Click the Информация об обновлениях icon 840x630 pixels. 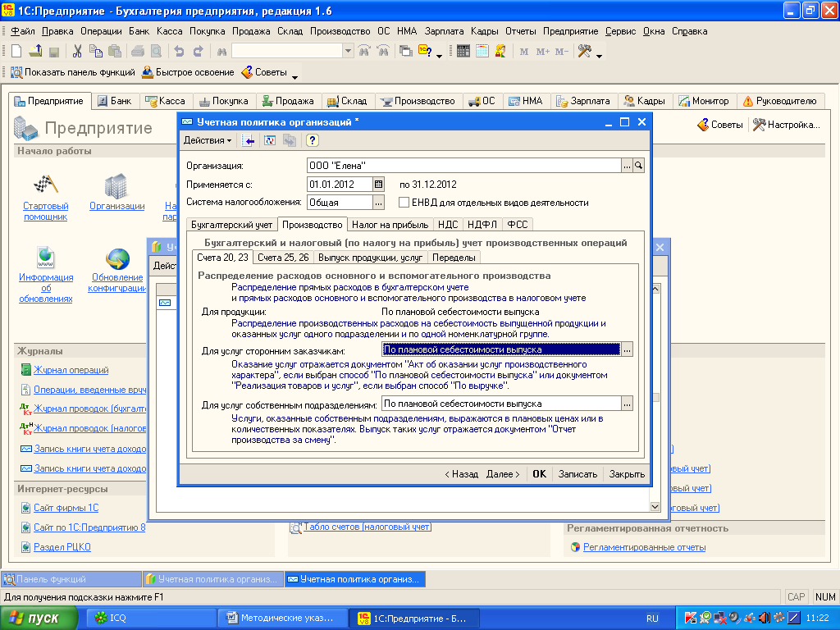46,257
